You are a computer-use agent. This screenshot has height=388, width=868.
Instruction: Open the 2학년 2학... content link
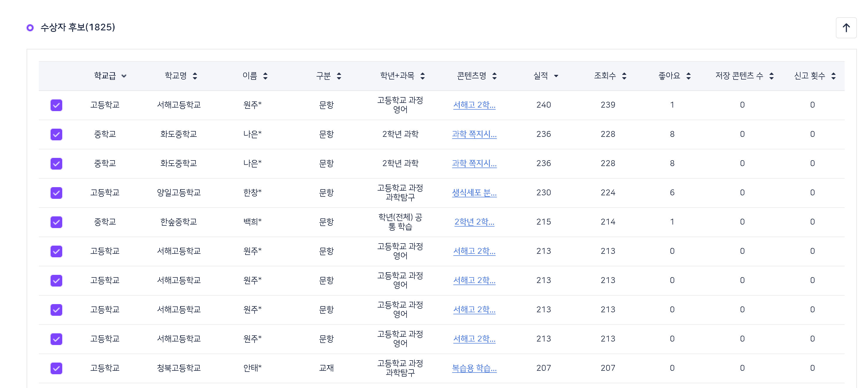click(474, 222)
